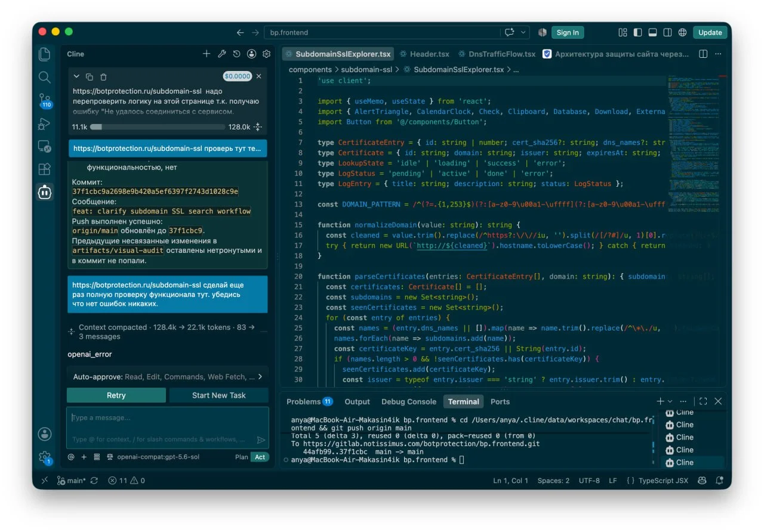Open the Ports panel tab
This screenshot has width=764, height=532.
(500, 401)
